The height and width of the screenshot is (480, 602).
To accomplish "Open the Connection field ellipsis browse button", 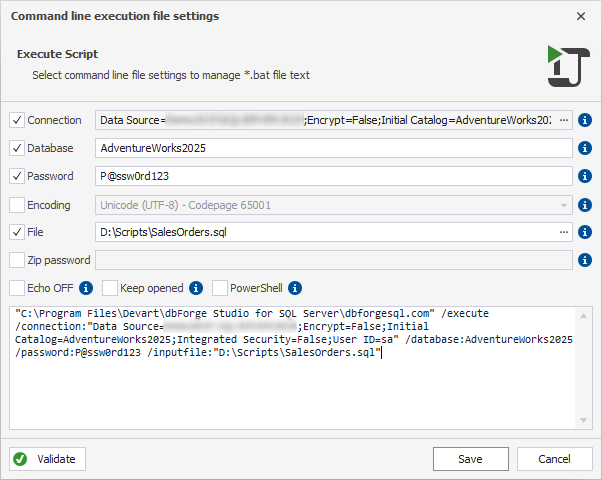I will tap(564, 120).
